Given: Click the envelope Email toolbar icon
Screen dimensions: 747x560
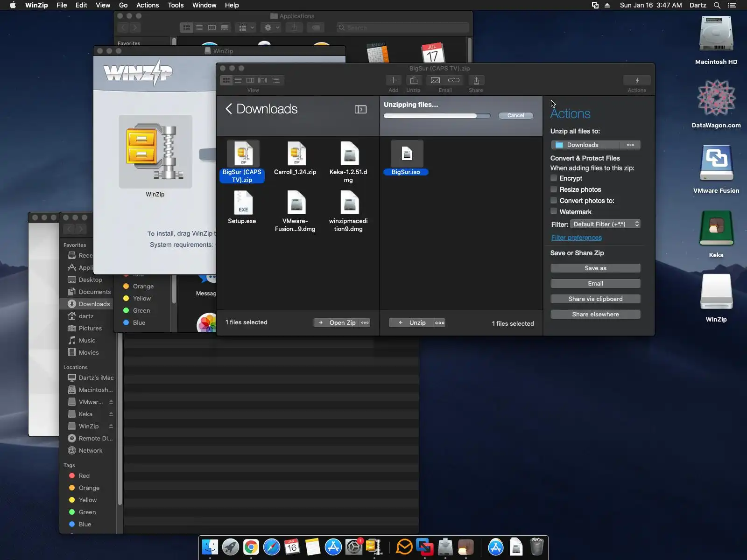Looking at the screenshot, I should tap(435, 80).
